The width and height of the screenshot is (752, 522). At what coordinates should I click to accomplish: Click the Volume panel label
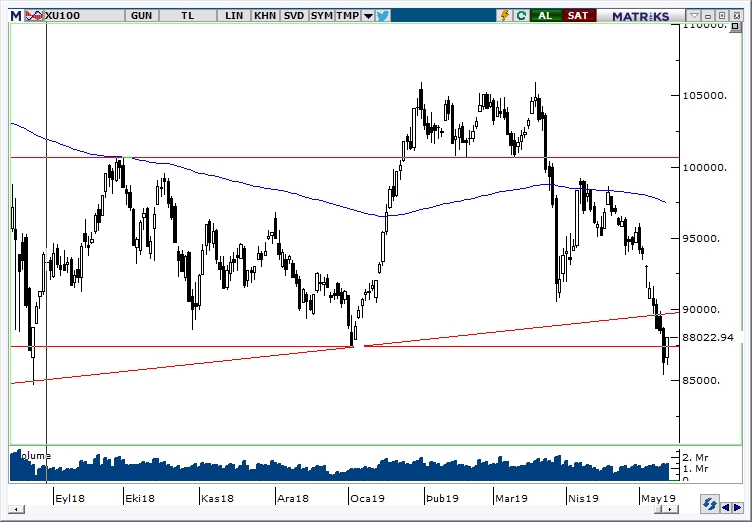point(35,456)
